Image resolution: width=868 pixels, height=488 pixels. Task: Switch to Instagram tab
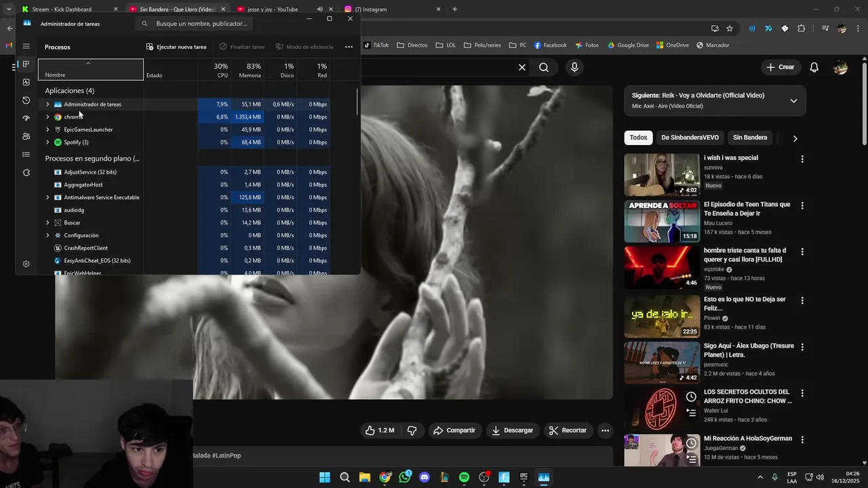pyautogui.click(x=392, y=9)
